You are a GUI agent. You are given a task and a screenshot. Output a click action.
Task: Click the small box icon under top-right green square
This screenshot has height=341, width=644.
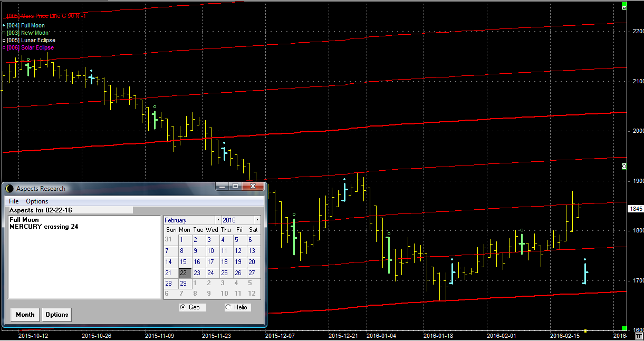(x=624, y=8)
